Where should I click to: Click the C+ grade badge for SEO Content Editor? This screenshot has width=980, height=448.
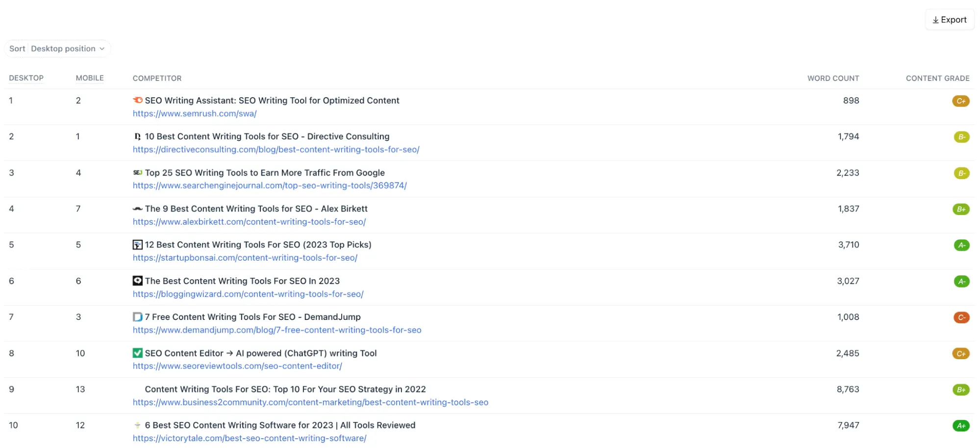961,354
